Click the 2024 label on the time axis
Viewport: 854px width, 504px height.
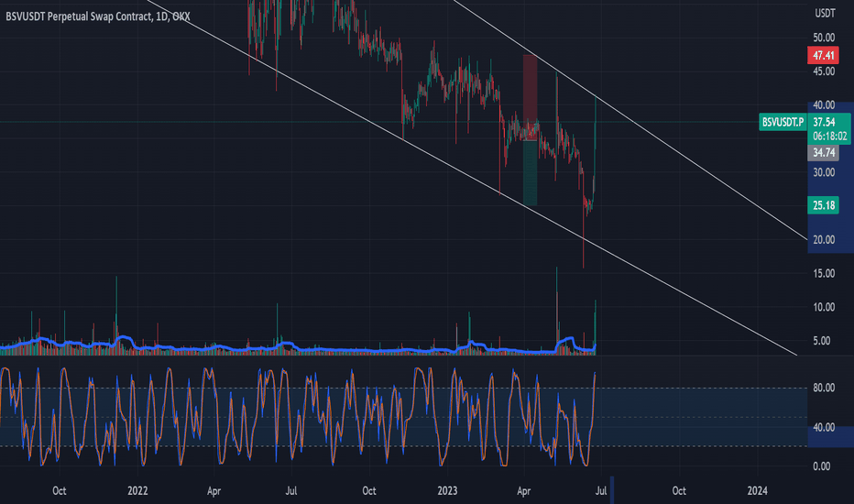(x=757, y=491)
